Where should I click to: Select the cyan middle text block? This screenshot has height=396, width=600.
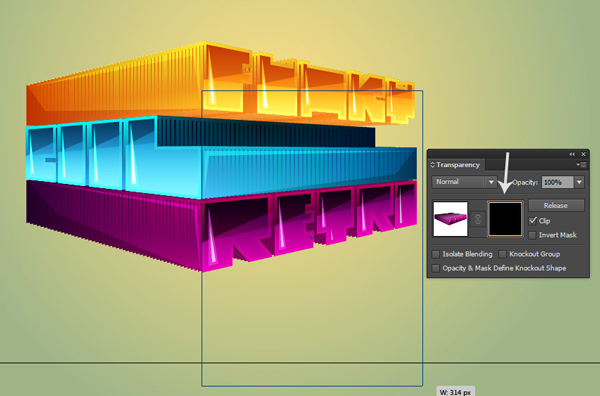[220, 157]
